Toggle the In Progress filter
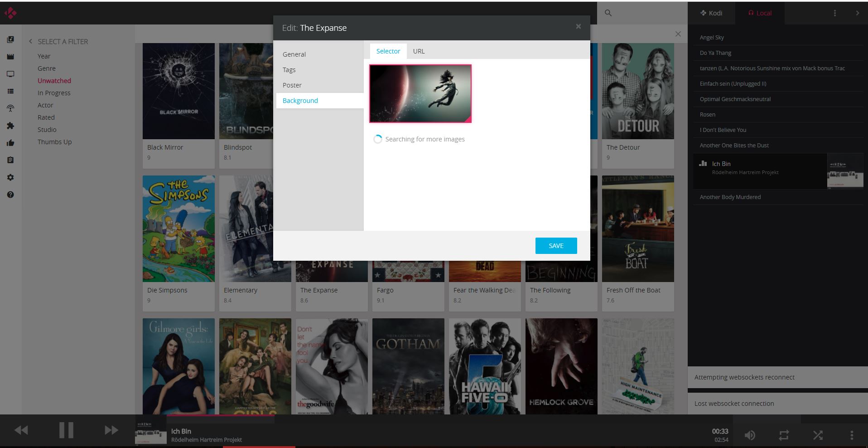Viewport: 868px width, 448px height. coord(54,93)
